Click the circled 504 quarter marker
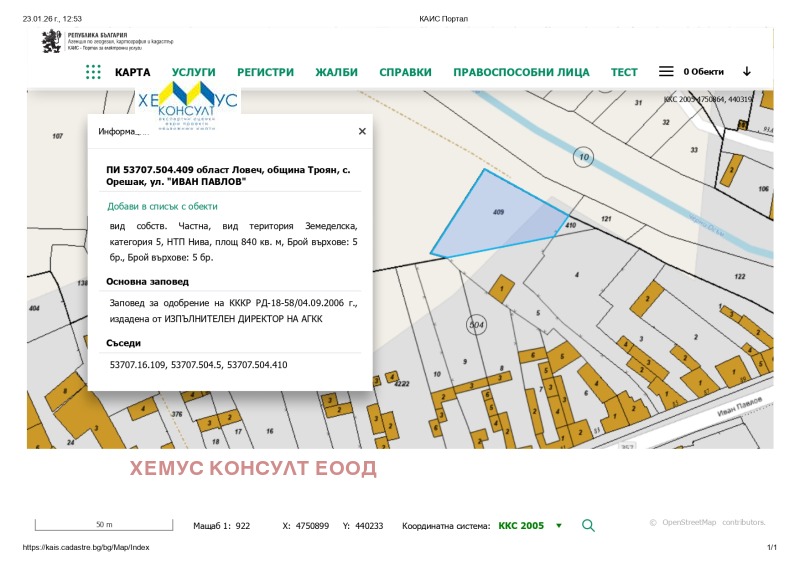 click(x=476, y=325)
